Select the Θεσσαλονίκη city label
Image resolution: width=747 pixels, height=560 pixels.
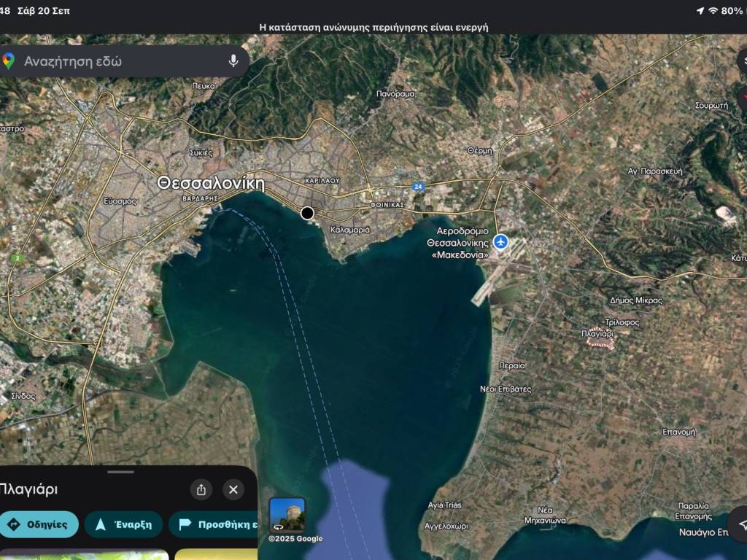pyautogui.click(x=210, y=183)
